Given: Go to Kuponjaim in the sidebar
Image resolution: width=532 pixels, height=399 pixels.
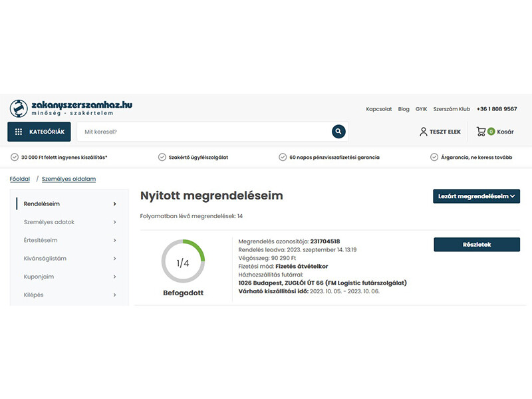Looking at the screenshot, I should coord(69,277).
